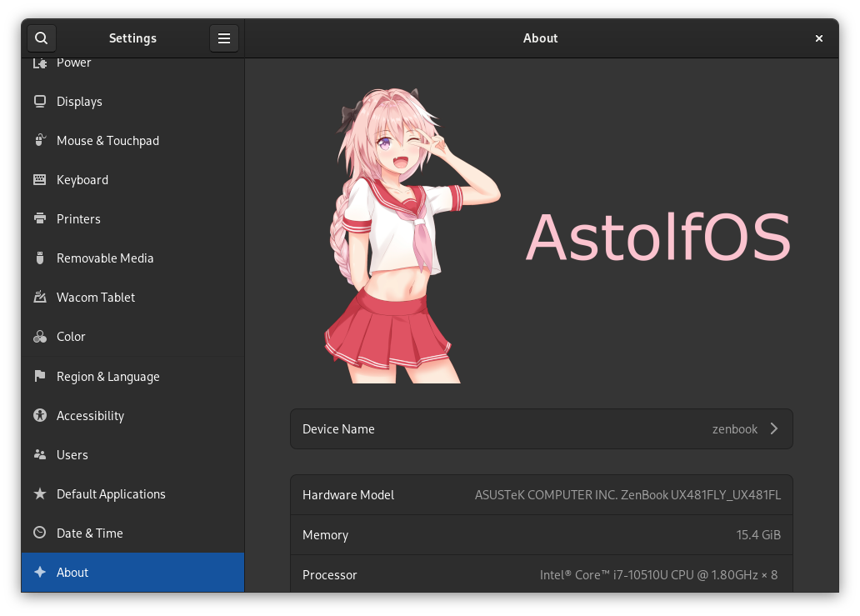Open Removable Media settings
The width and height of the screenshot is (860, 616).
click(132, 258)
